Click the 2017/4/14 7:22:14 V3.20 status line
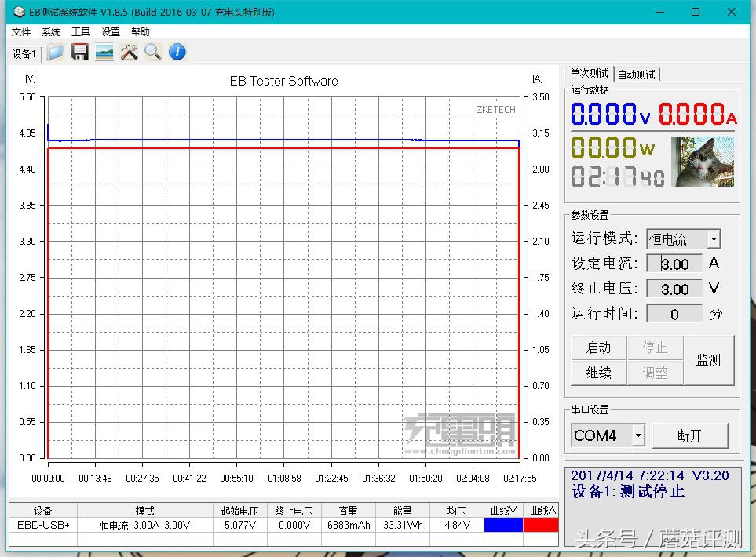Image resolution: width=756 pixels, height=557 pixels. point(650,475)
